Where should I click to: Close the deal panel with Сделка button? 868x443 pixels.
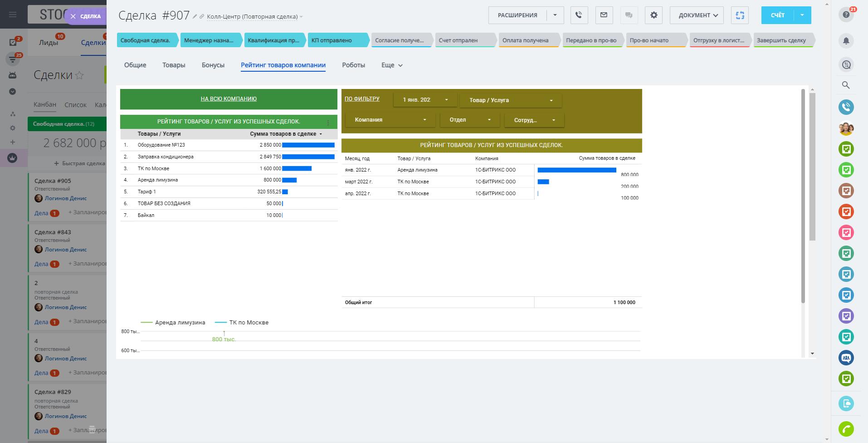coord(86,16)
